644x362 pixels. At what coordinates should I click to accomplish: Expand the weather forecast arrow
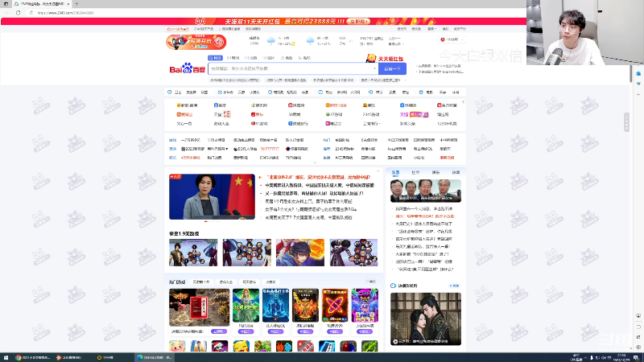click(350, 41)
